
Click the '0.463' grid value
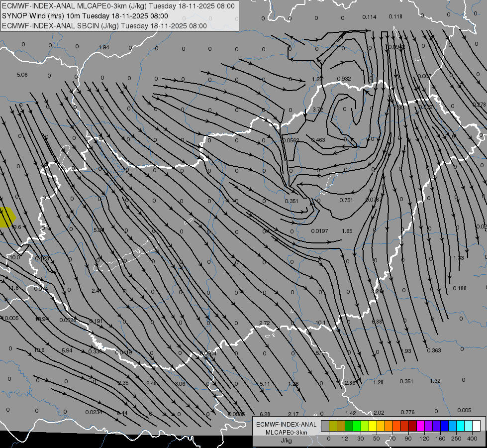[x=318, y=139]
